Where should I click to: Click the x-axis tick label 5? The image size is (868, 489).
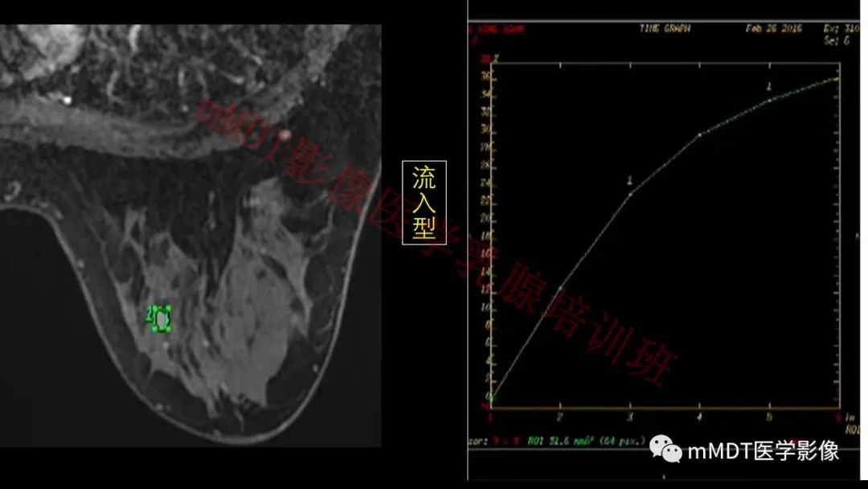click(x=769, y=417)
